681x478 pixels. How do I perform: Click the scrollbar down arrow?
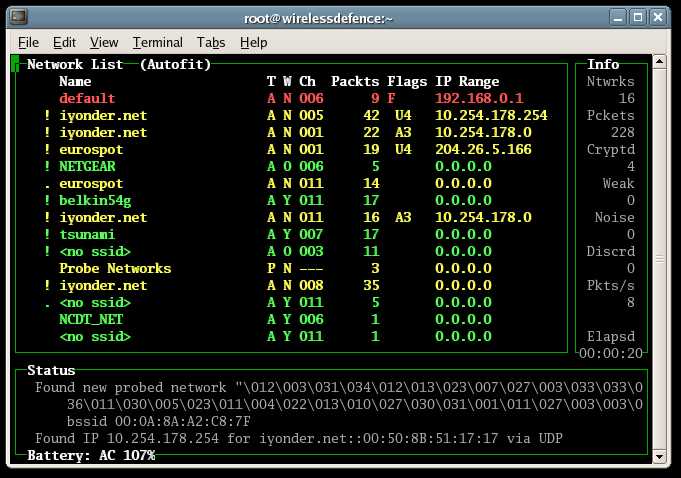tap(659, 456)
